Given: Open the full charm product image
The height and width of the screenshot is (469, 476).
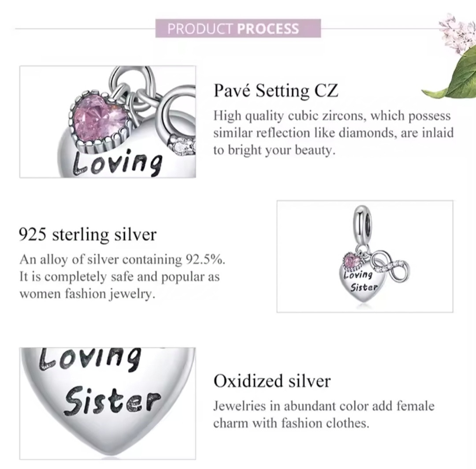Looking at the screenshot, I should [365, 256].
